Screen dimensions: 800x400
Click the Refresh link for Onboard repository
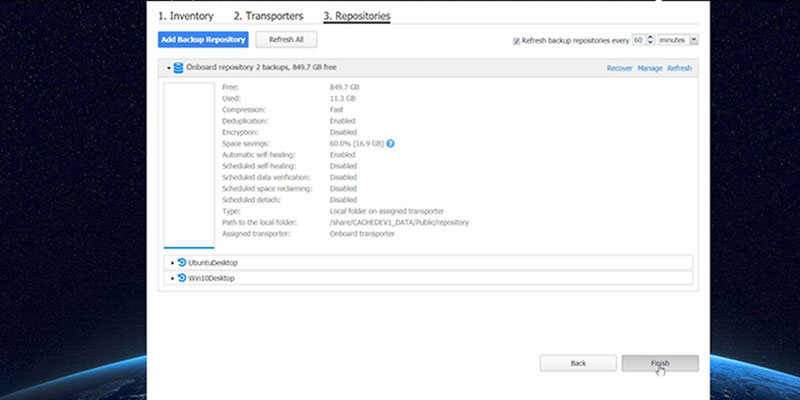click(680, 68)
